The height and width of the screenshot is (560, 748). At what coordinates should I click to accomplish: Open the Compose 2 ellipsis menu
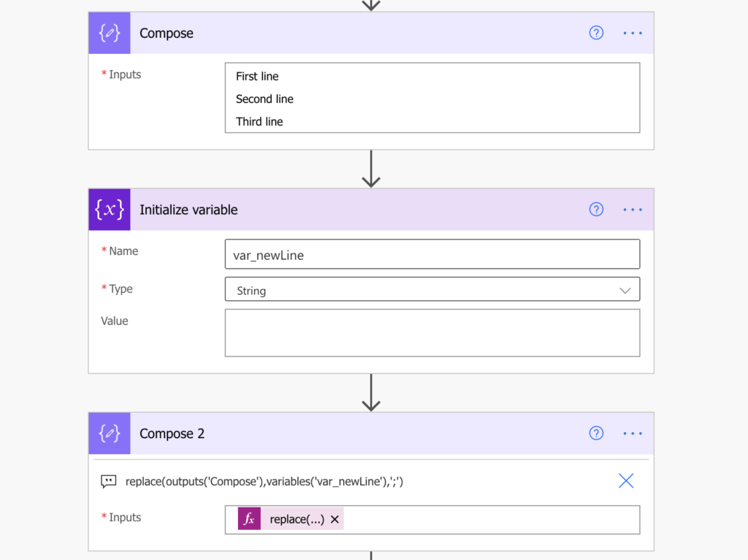[633, 433]
